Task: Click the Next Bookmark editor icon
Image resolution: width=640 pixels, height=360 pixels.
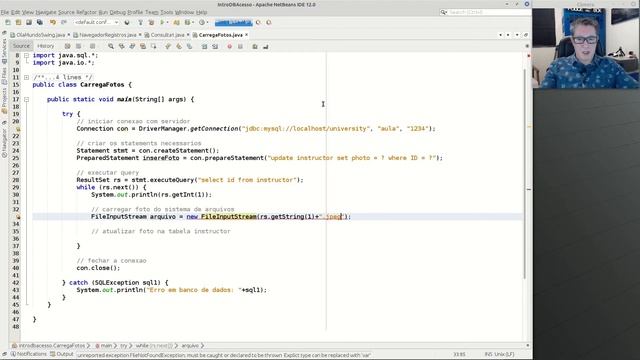Action: pyautogui.click(x=179, y=47)
